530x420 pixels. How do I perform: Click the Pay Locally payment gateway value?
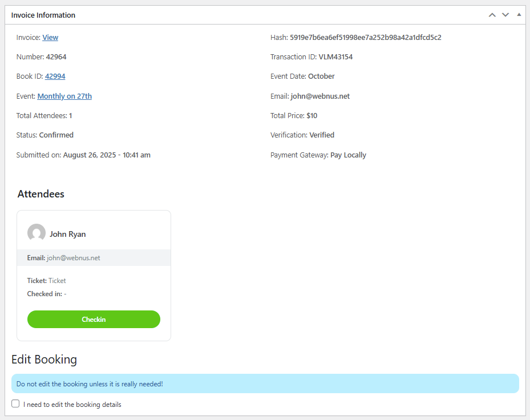pyautogui.click(x=348, y=155)
